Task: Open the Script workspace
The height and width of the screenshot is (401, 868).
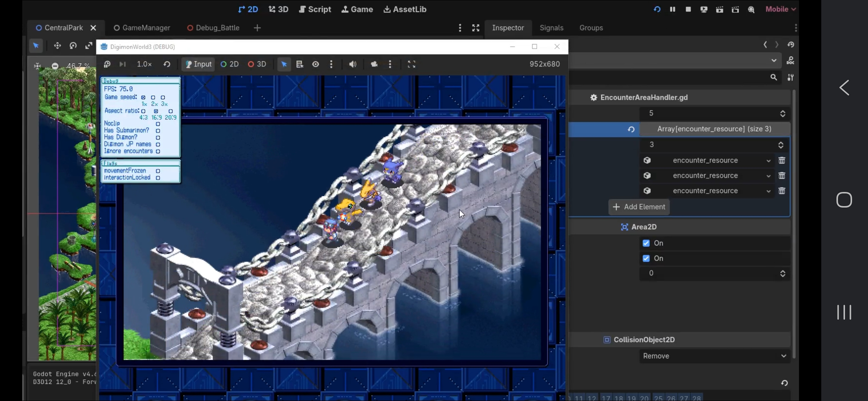Action: [x=315, y=9]
